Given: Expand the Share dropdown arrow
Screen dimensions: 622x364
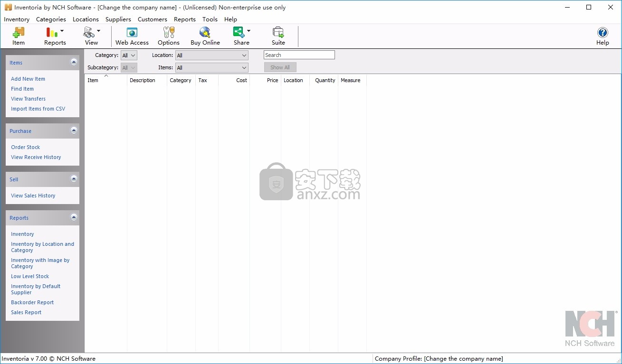Looking at the screenshot, I should point(249,31).
